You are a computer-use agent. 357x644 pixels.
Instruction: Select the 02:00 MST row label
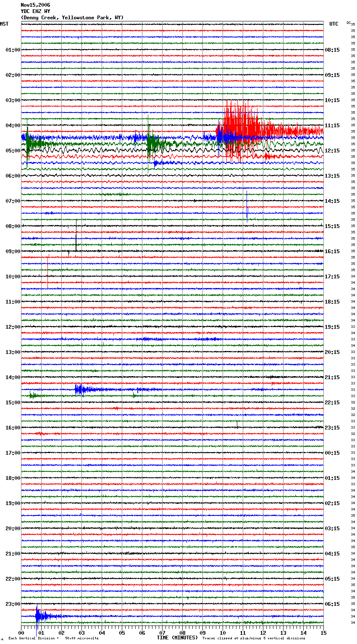point(13,75)
